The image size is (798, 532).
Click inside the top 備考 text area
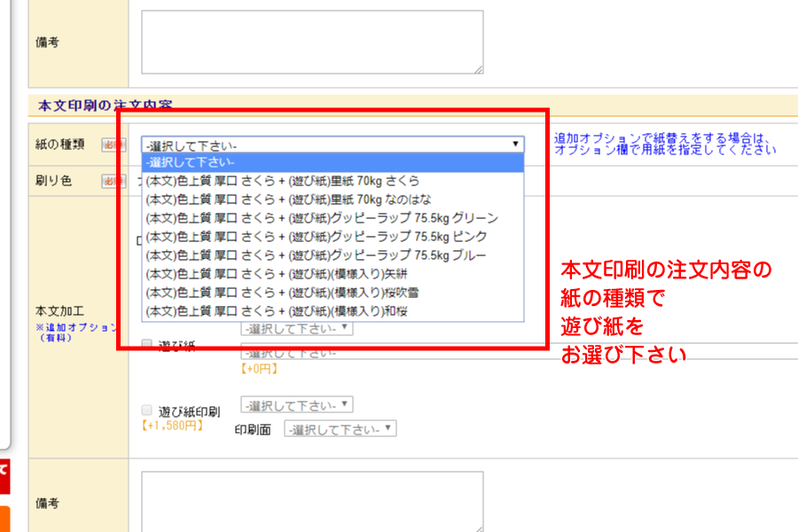coord(310,41)
